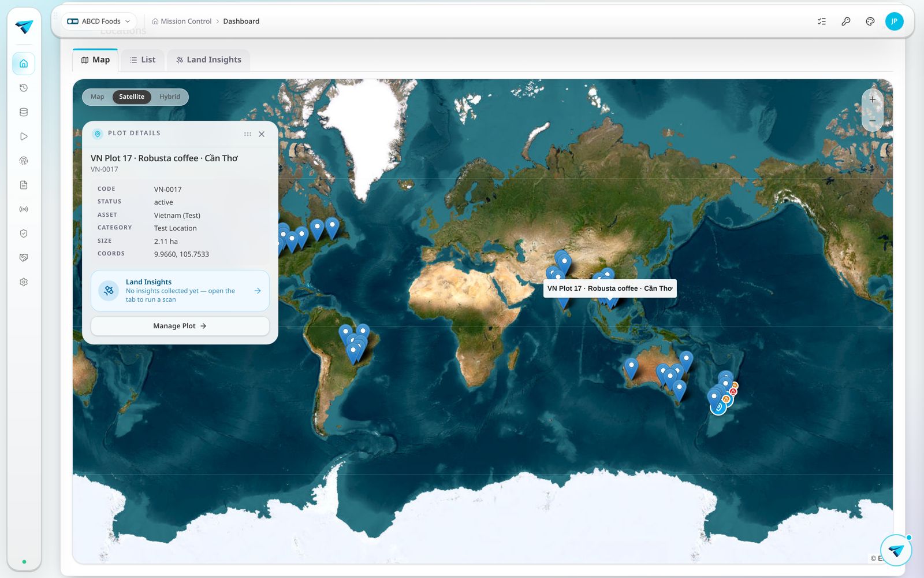924x578 pixels.
Task: Expand the ABCD Foods organization dropdown
Action: coord(99,21)
